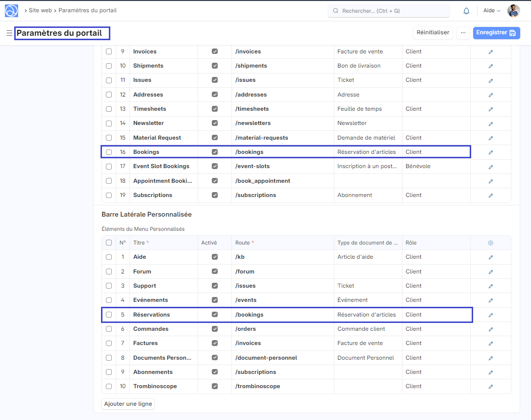Uncheck Activé for the Commandes row
Viewport: 531px width, 420px height.
[x=215, y=329]
